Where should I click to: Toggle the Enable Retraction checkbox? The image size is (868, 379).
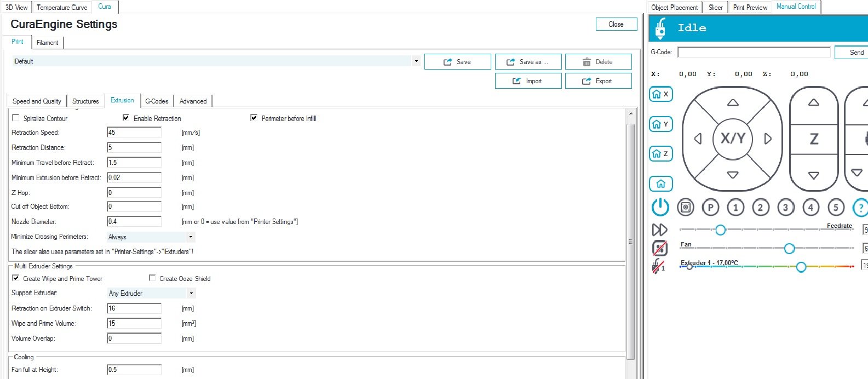(x=126, y=118)
